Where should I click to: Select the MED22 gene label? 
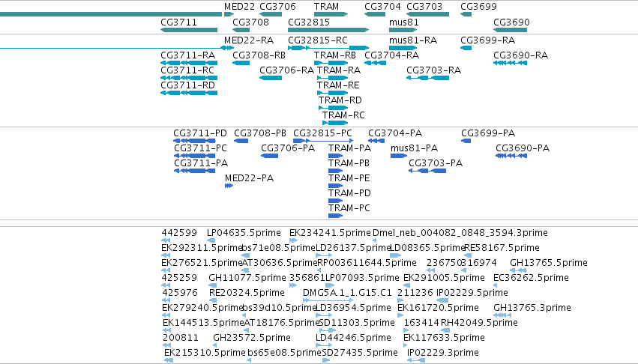coord(239,7)
